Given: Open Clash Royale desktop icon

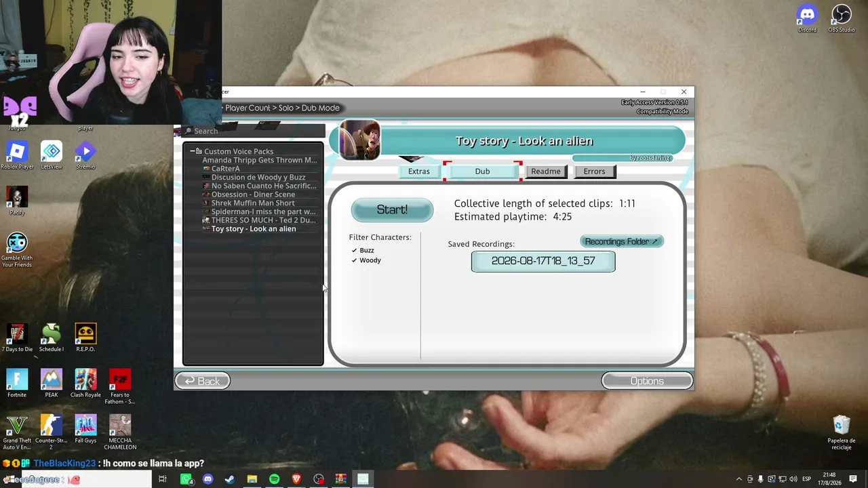Looking at the screenshot, I should pyautogui.click(x=85, y=383).
